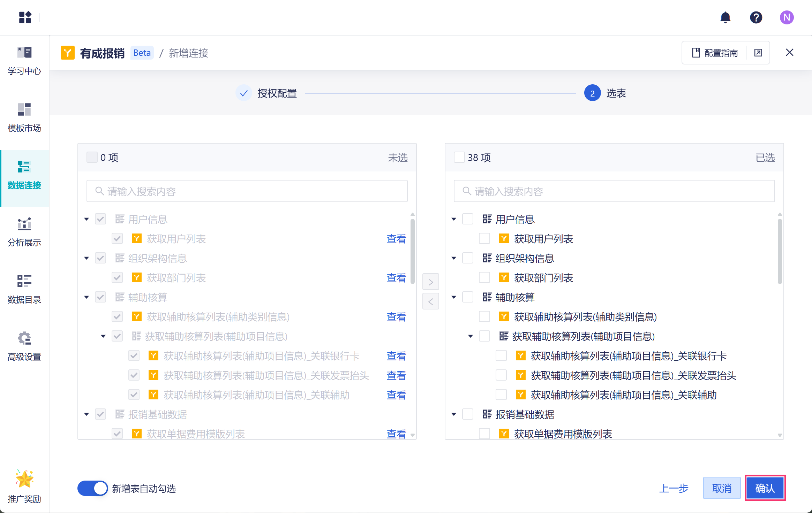Go to 模板市场 in sidebar
812x513 pixels.
pyautogui.click(x=24, y=118)
